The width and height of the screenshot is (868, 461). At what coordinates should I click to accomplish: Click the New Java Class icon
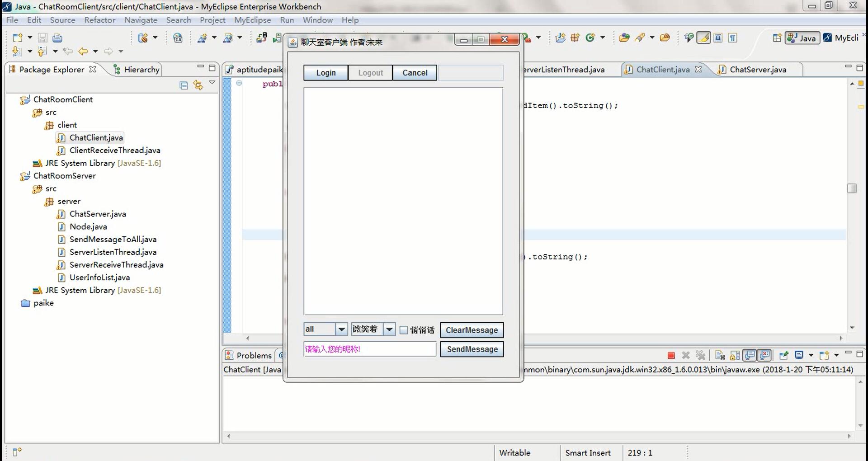pos(590,38)
